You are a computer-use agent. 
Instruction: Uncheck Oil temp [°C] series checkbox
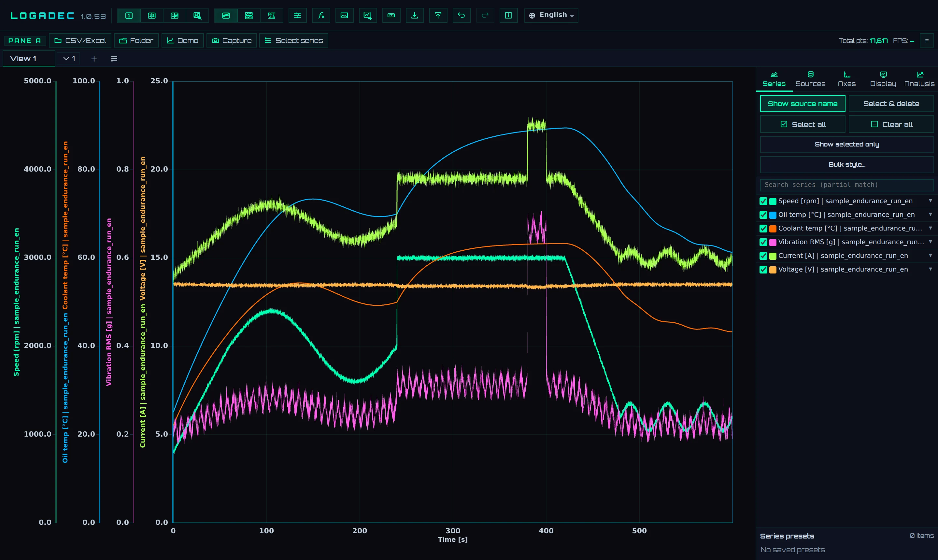coord(763,215)
